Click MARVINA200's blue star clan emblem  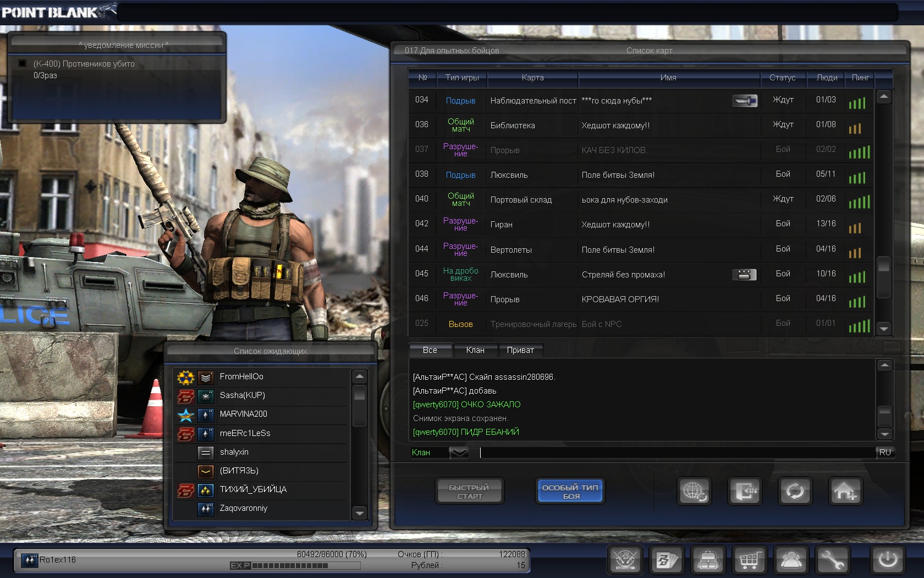186,415
